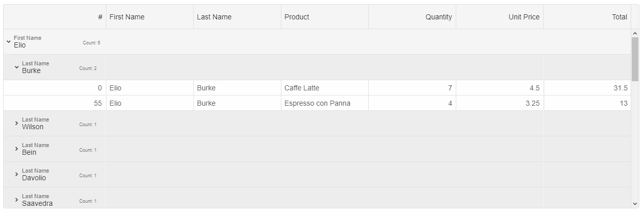
Task: Expand the Saavedra last name group
Action: click(17, 200)
